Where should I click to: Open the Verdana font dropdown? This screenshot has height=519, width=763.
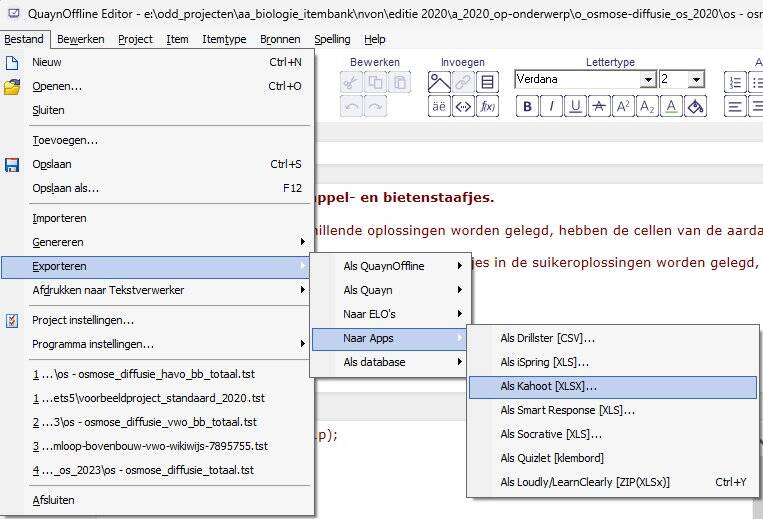(648, 79)
